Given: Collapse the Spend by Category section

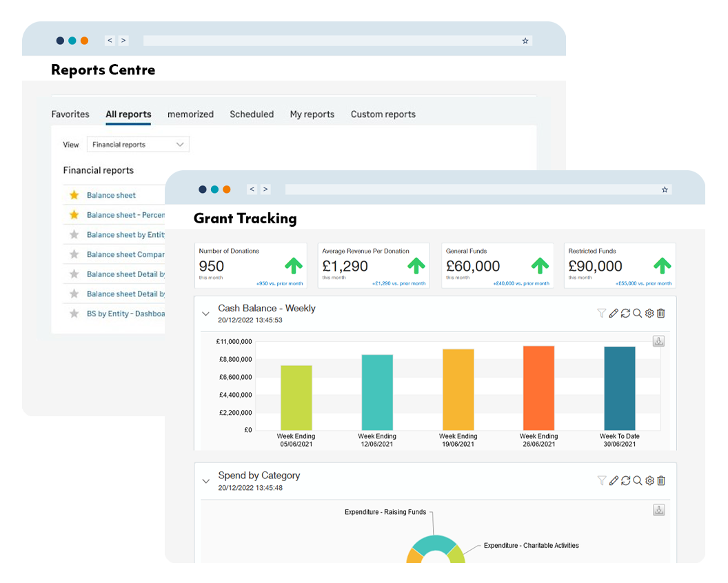Looking at the screenshot, I should (x=205, y=480).
